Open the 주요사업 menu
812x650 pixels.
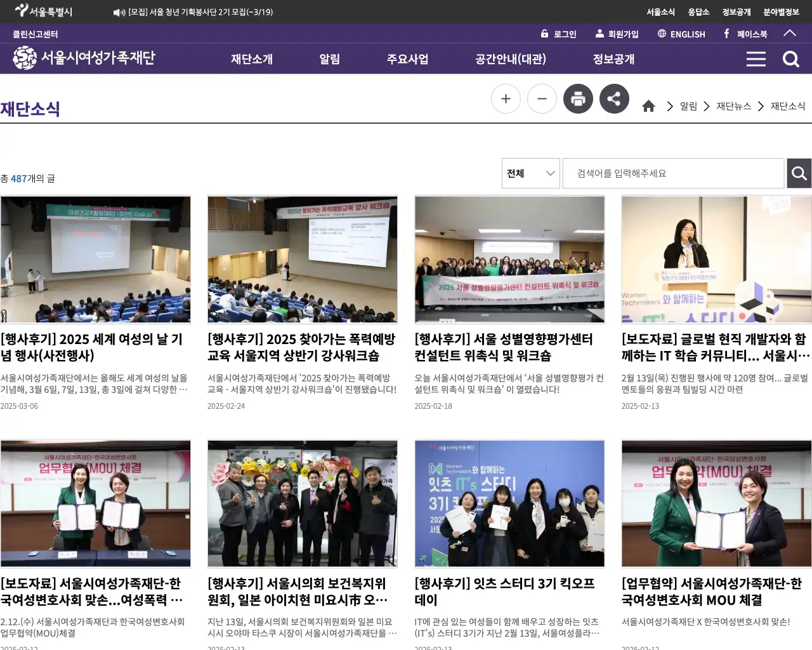[408, 59]
